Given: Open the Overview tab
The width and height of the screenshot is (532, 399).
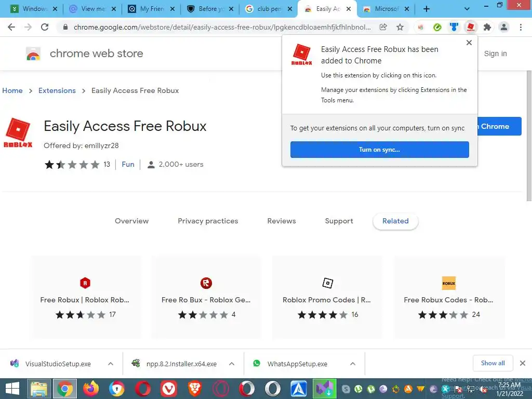Looking at the screenshot, I should pyautogui.click(x=131, y=221).
